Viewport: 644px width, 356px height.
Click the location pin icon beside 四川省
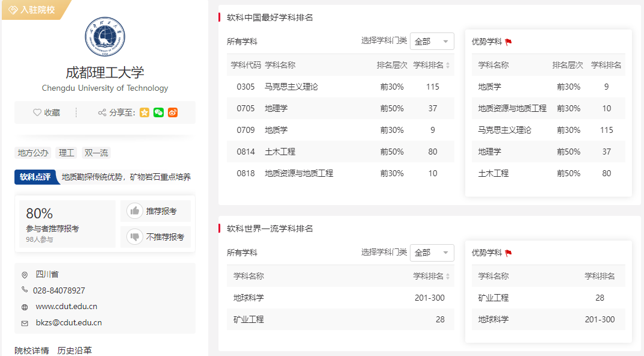pos(24,275)
